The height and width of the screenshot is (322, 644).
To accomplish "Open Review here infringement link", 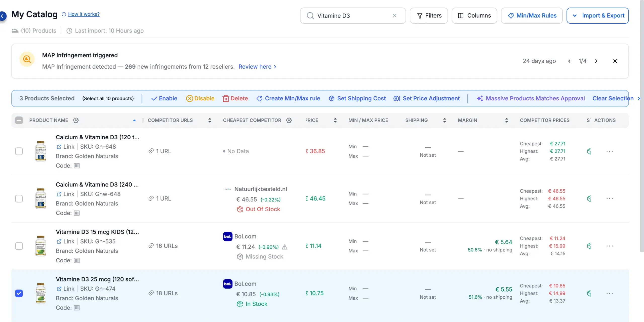I will 257,67.
